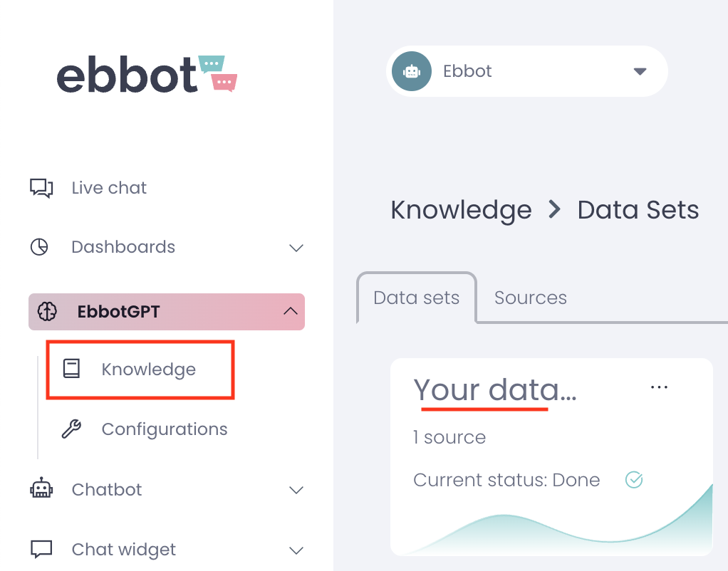Expand the Dashboards menu chevron

click(x=296, y=248)
